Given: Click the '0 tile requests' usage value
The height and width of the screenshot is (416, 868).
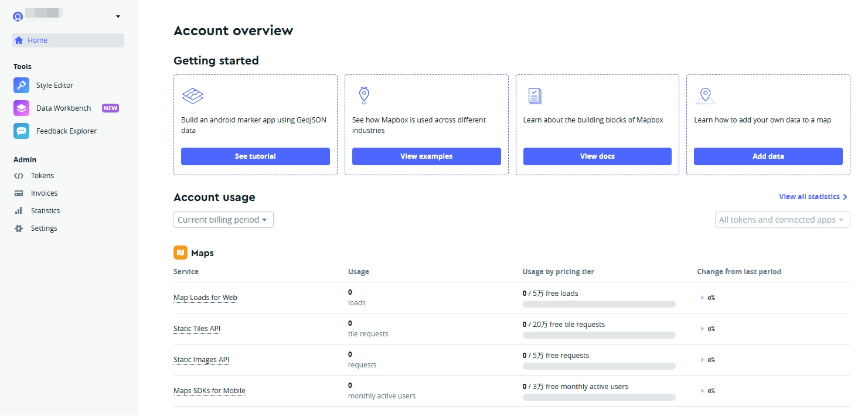Looking at the screenshot, I should coord(368,329).
